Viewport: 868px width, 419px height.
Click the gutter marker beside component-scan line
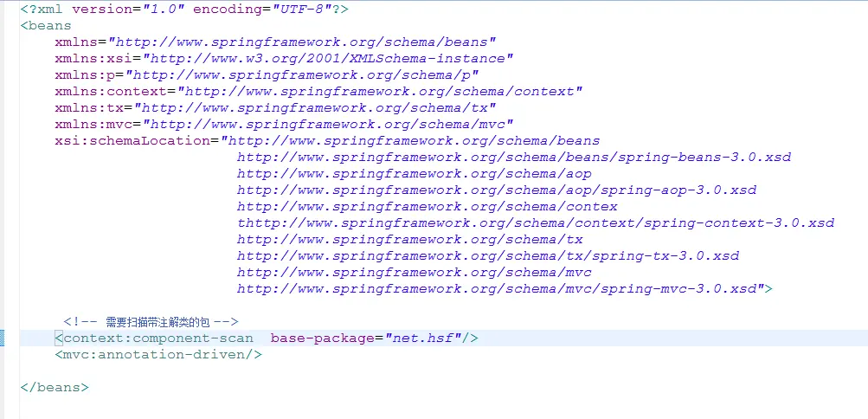(3, 338)
